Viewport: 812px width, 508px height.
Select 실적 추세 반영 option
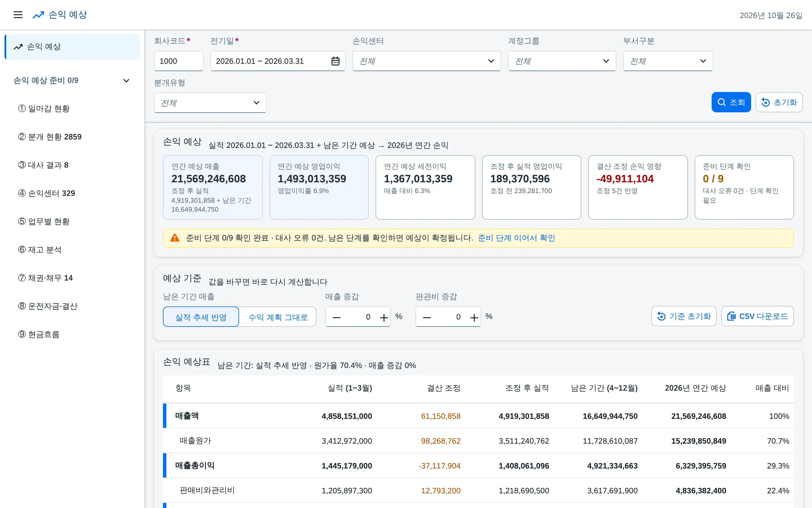[201, 317]
